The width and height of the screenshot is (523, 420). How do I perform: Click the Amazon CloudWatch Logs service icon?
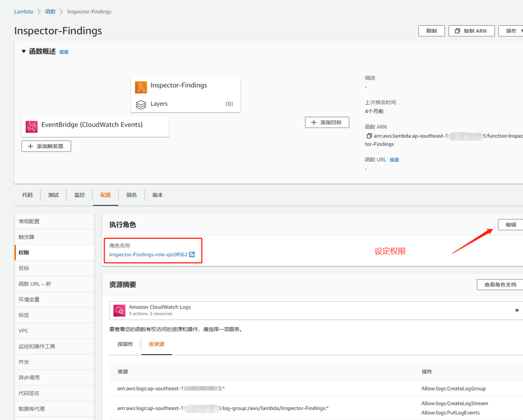click(x=120, y=311)
